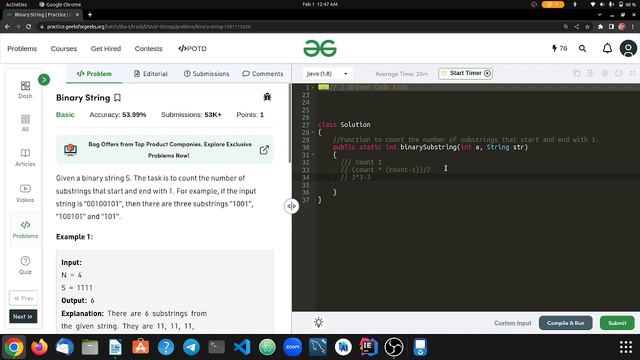Go back in Chrome
The image size is (640, 360).
pos(7,27)
